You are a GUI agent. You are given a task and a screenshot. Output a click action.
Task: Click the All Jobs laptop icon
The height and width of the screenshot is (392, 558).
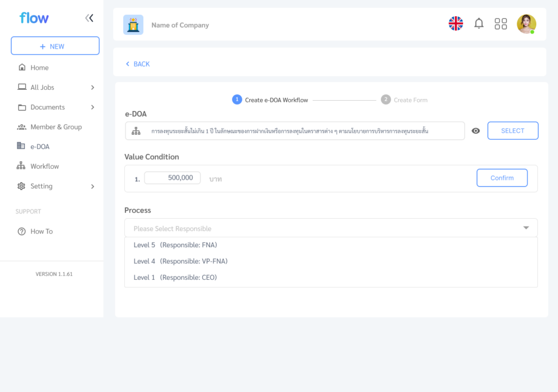click(22, 87)
